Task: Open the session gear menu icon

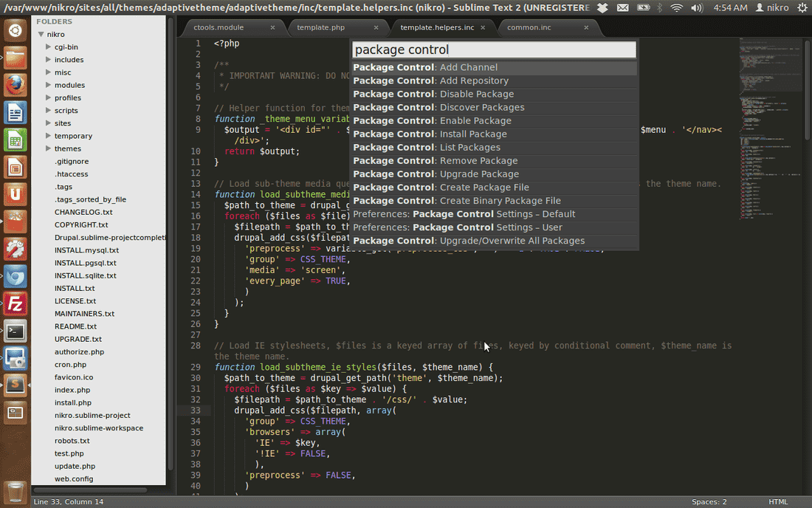Action: pyautogui.click(x=802, y=8)
